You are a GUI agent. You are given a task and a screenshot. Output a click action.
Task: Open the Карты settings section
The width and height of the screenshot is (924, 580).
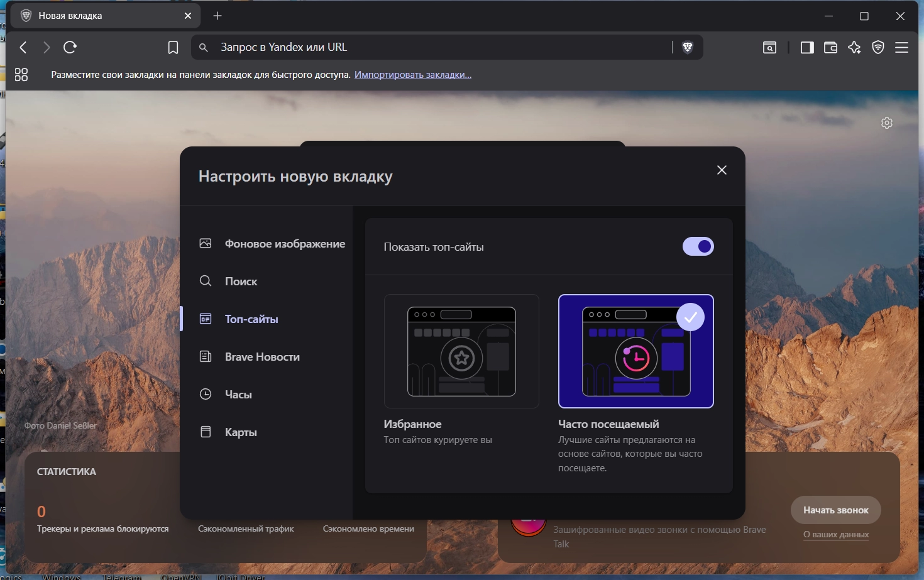(x=228, y=432)
